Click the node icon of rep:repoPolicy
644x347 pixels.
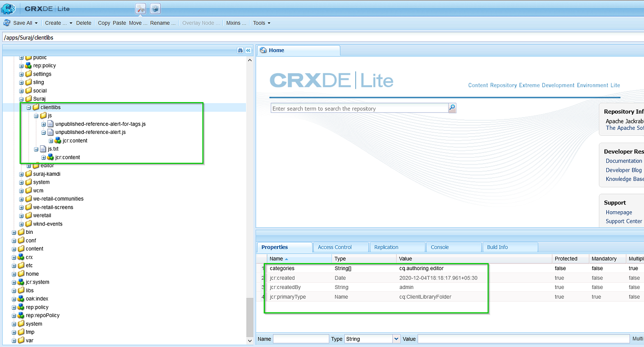pyautogui.click(x=21, y=315)
